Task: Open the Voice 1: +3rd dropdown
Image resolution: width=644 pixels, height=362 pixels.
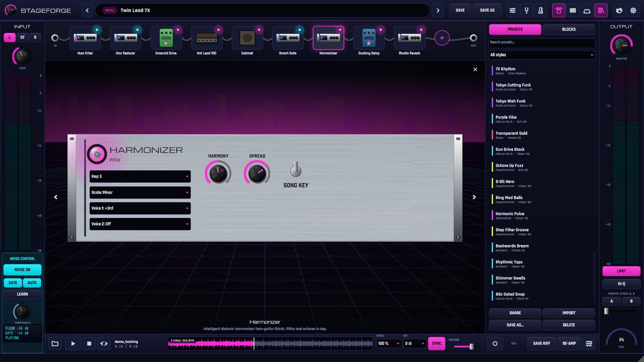Action: [x=140, y=208]
